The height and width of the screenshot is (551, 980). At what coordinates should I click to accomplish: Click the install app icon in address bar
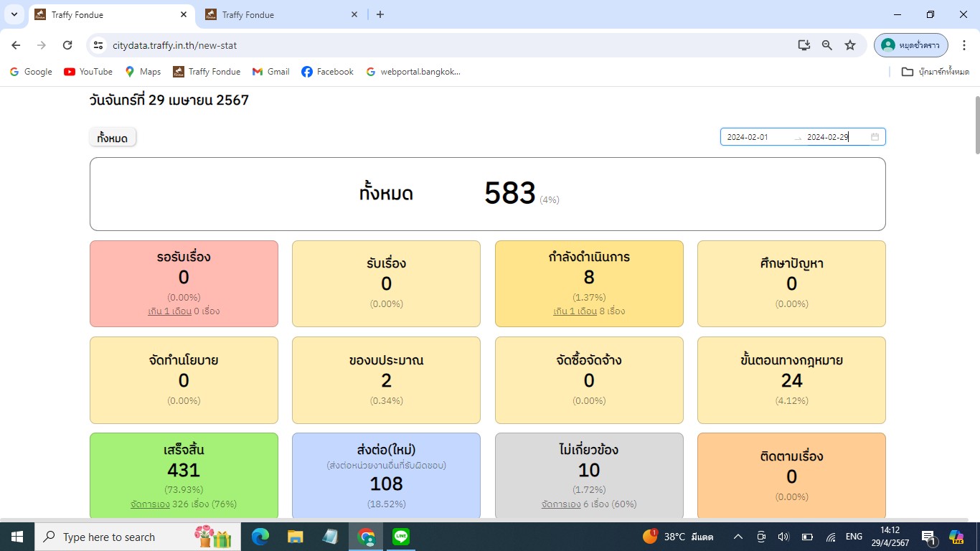click(x=804, y=45)
